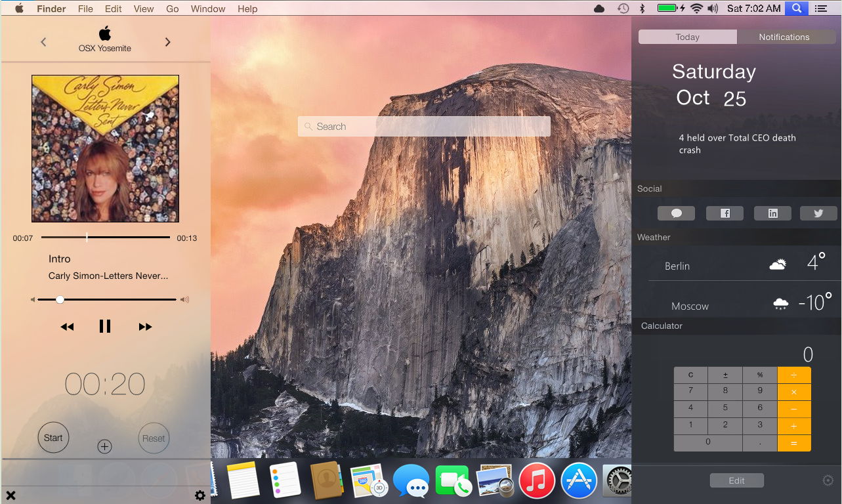Open the App Store from the dock
Viewport: 842px width, 504px height.
pyautogui.click(x=579, y=481)
